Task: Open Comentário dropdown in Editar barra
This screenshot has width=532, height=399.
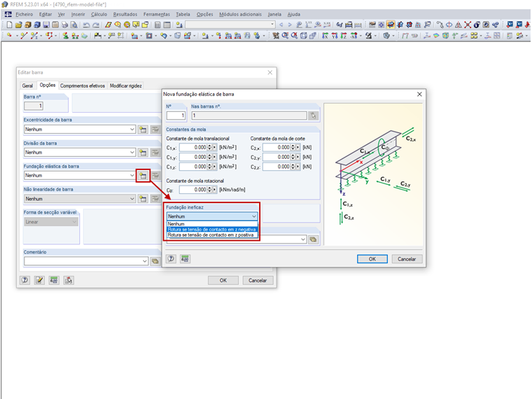Action: [144, 261]
